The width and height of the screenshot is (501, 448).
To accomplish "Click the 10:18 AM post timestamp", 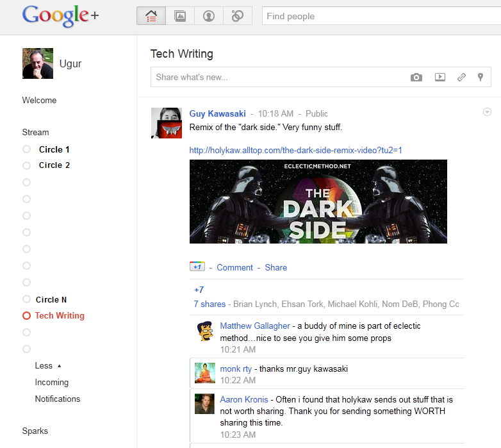I will point(275,113).
